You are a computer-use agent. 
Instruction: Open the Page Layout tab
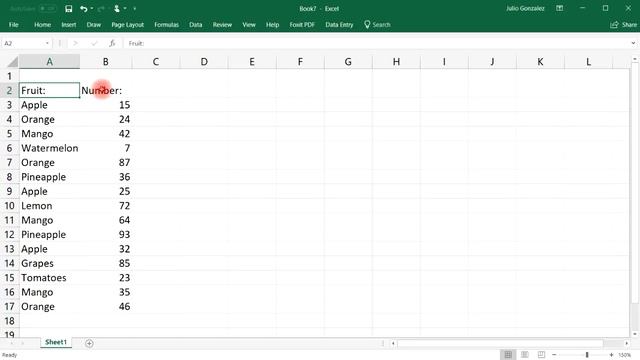click(127, 24)
